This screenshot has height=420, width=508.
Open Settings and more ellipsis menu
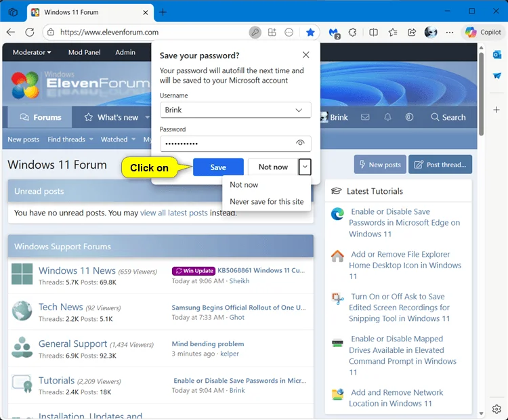450,32
